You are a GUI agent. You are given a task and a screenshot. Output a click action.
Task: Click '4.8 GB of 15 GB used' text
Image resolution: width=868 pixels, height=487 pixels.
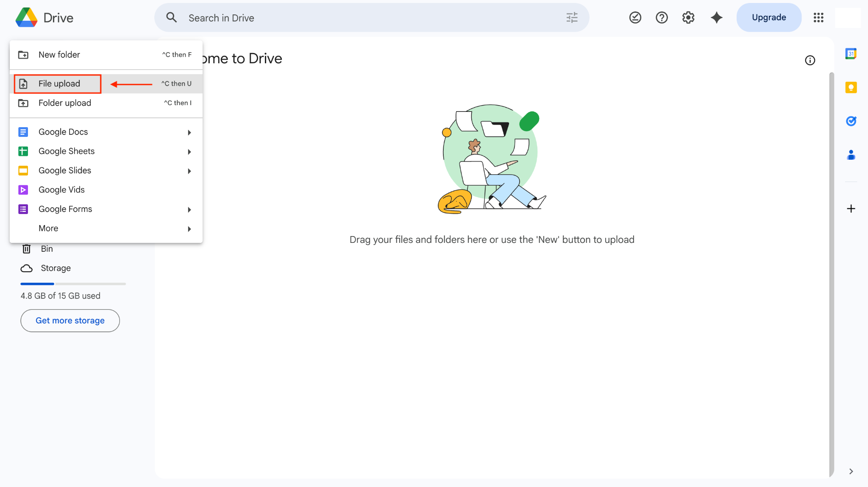[61, 296]
